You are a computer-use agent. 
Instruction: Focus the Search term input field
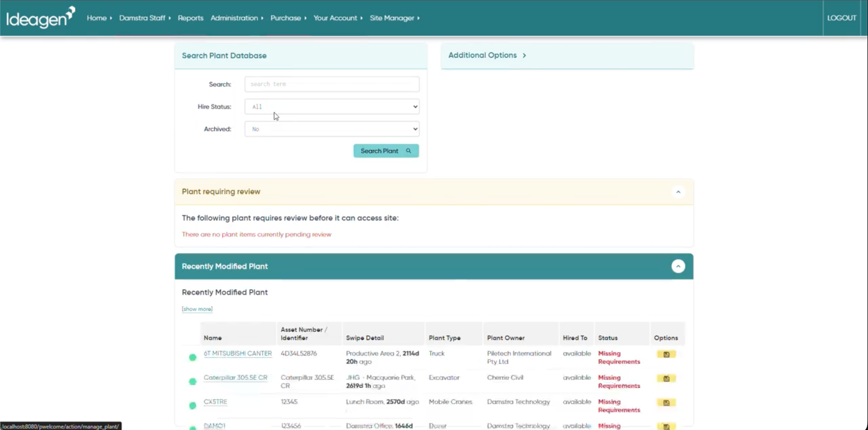tap(332, 84)
